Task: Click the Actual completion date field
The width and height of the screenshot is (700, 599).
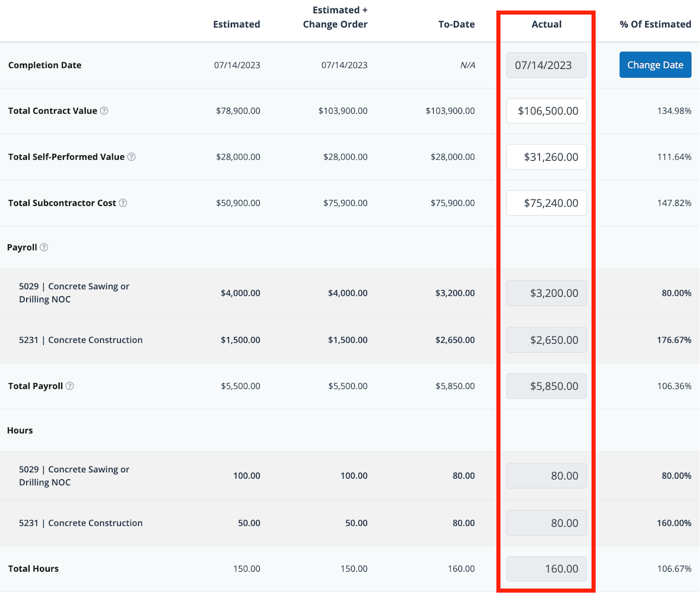Action: tap(546, 65)
